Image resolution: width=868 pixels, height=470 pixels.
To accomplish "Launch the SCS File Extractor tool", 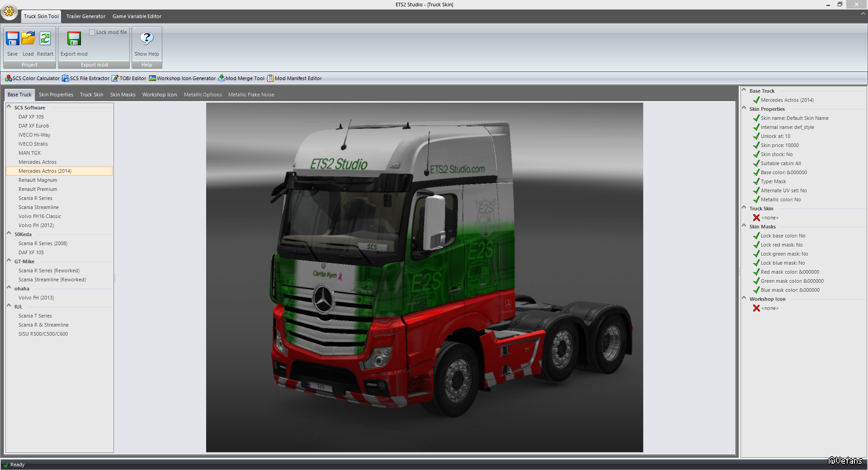I will [86, 78].
